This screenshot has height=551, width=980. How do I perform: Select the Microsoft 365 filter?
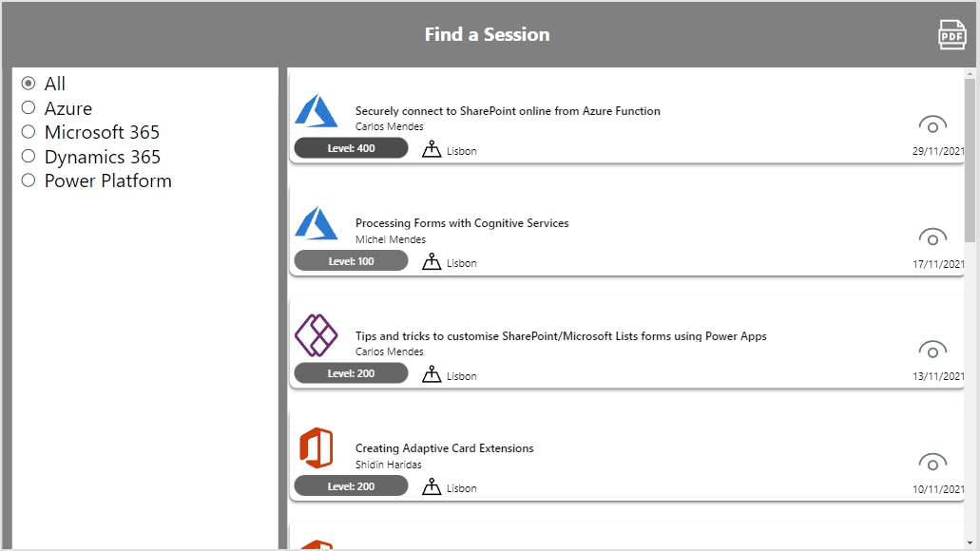[x=28, y=132]
